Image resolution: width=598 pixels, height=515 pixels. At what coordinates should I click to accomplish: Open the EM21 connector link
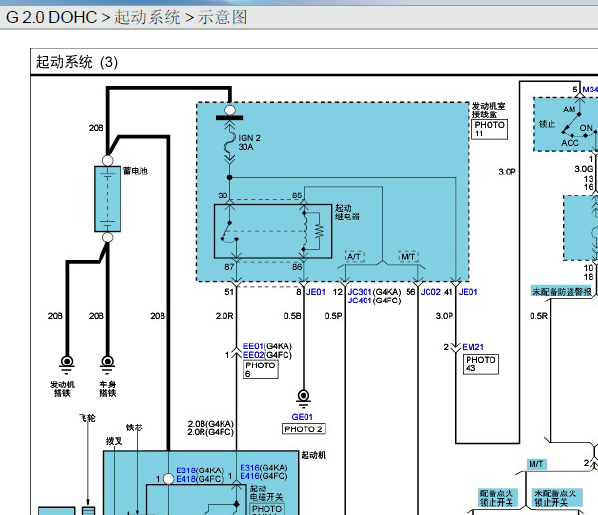tap(473, 347)
